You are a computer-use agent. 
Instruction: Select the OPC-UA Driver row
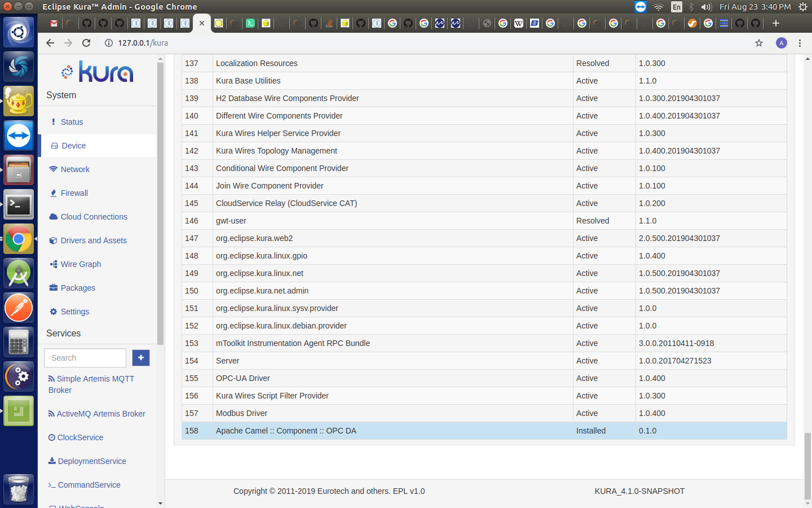click(x=484, y=378)
